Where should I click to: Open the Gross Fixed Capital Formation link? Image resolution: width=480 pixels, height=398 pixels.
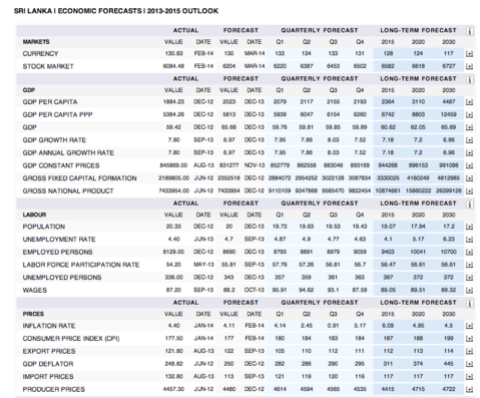(80, 178)
